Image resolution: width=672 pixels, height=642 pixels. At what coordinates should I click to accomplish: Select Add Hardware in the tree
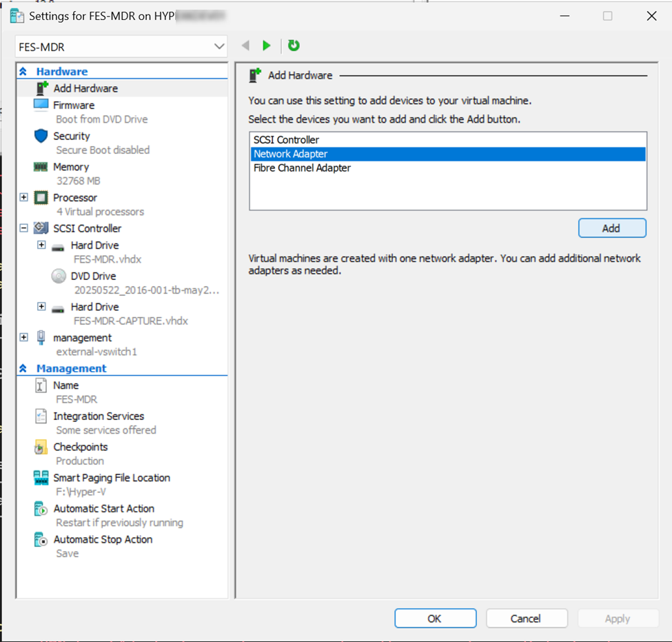click(x=85, y=88)
